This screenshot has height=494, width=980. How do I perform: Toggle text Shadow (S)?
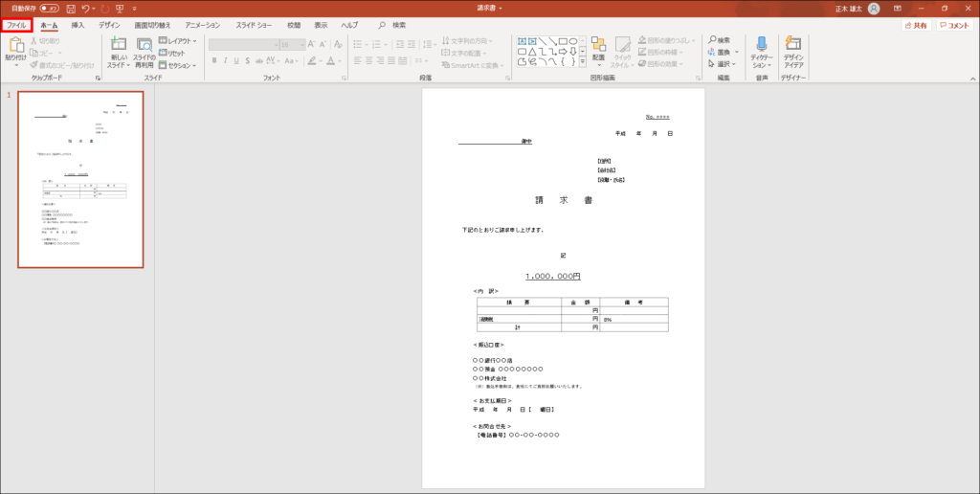point(248,60)
